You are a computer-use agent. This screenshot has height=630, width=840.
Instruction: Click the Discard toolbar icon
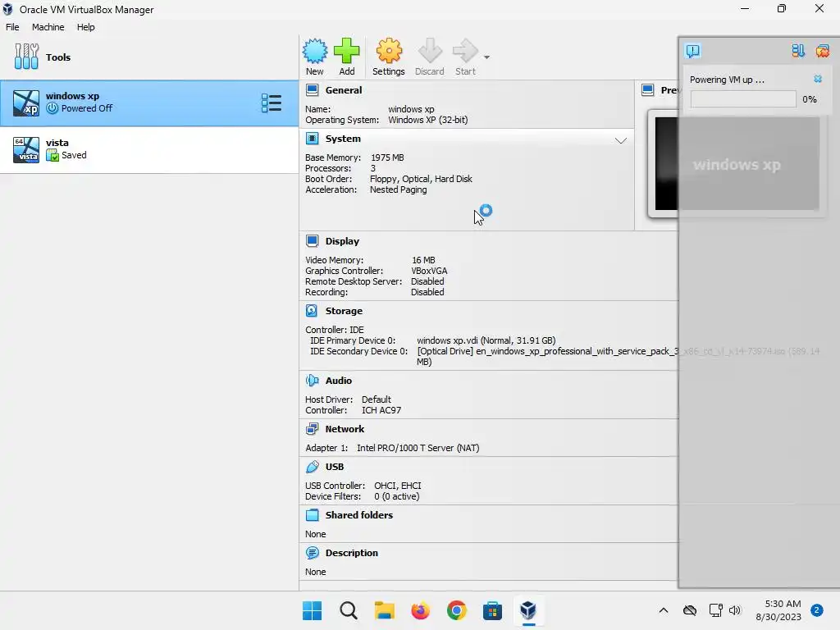pyautogui.click(x=430, y=51)
